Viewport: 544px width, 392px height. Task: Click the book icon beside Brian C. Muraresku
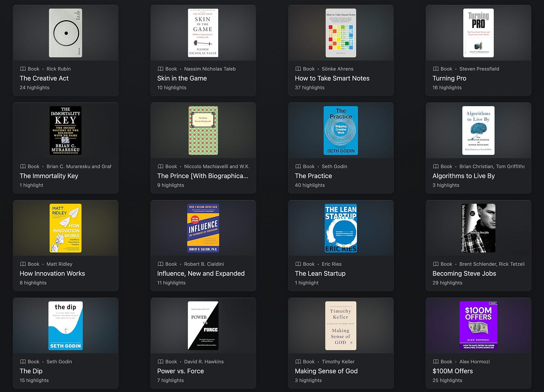[x=23, y=166]
